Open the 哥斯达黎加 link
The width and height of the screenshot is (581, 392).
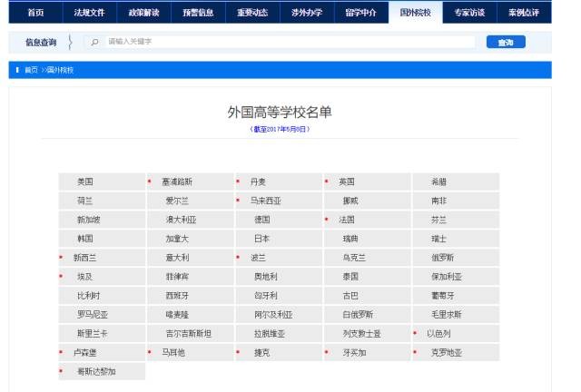(96, 372)
